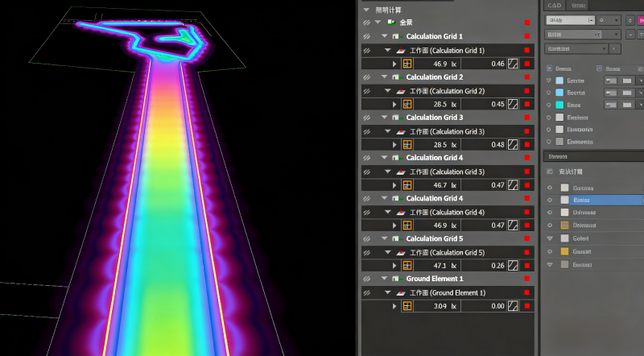Collapse the 照明计算 section header
Image resolution: width=644 pixels, height=356 pixels.
point(367,10)
